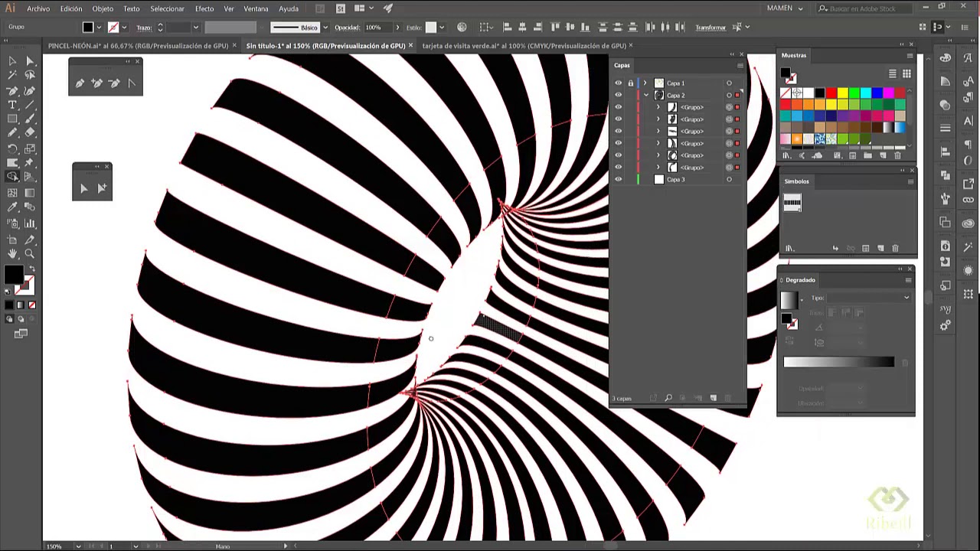Toggle visibility of last Grupo sublayer
This screenshot has height=551, width=980.
click(x=618, y=168)
